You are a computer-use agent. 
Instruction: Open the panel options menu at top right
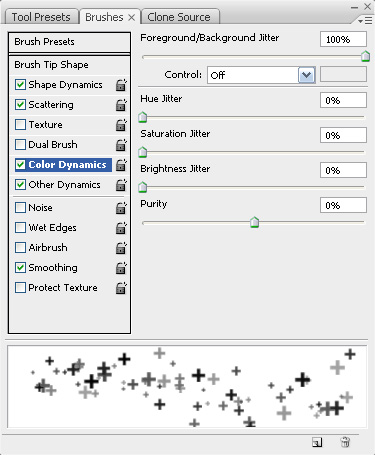pyautogui.click(x=365, y=21)
